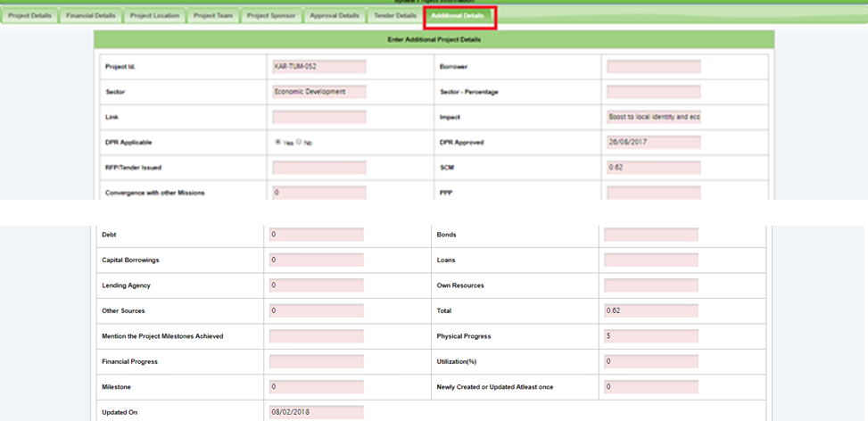Image resolution: width=868 pixels, height=421 pixels.
Task: Select the Project Sponsor tab
Action: 271,16
